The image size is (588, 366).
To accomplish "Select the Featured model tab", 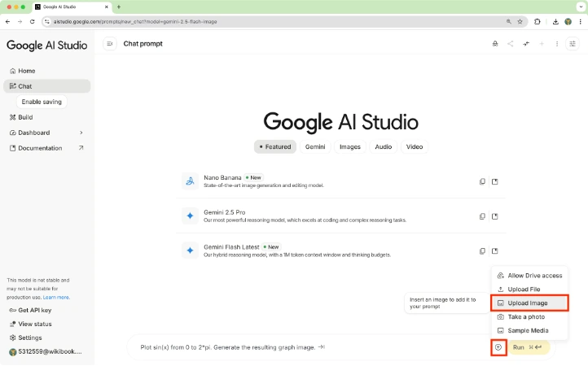I will (x=275, y=147).
